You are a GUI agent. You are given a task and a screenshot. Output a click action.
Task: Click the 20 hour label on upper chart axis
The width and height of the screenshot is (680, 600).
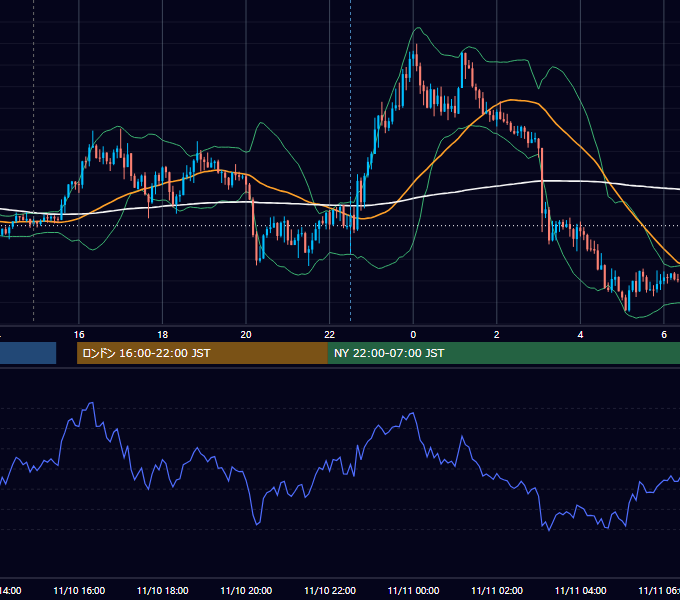[246, 335]
